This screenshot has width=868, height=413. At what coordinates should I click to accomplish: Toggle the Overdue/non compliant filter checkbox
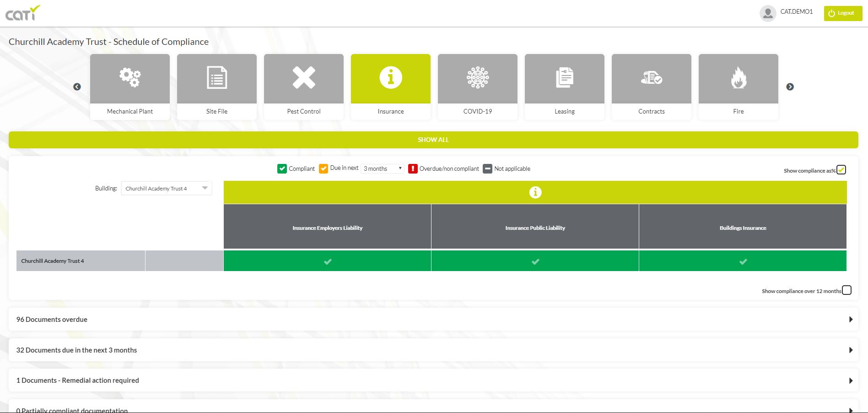click(x=413, y=168)
